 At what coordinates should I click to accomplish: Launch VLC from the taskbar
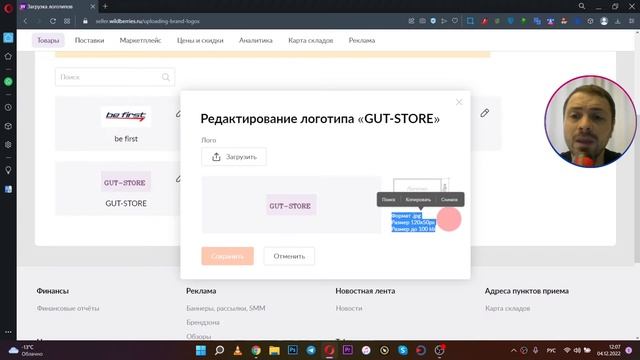pyautogui.click(x=238, y=350)
